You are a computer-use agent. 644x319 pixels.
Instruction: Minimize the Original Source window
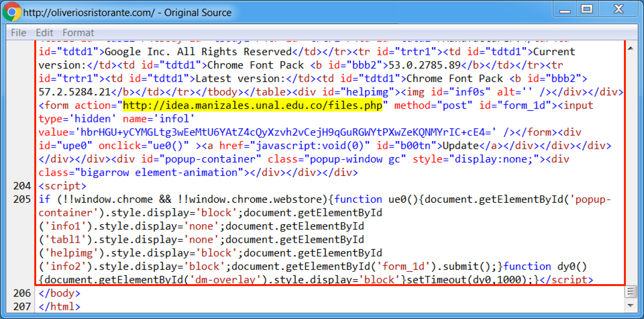click(x=565, y=9)
